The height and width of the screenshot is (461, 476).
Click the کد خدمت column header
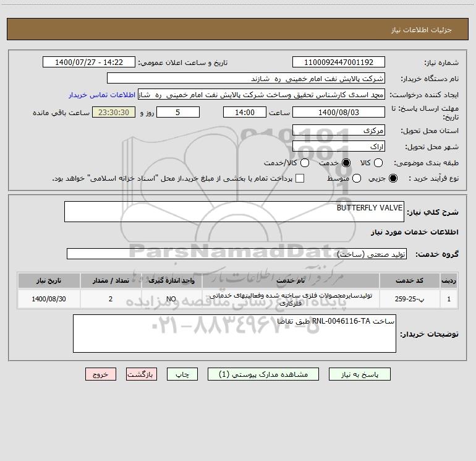[x=409, y=280]
